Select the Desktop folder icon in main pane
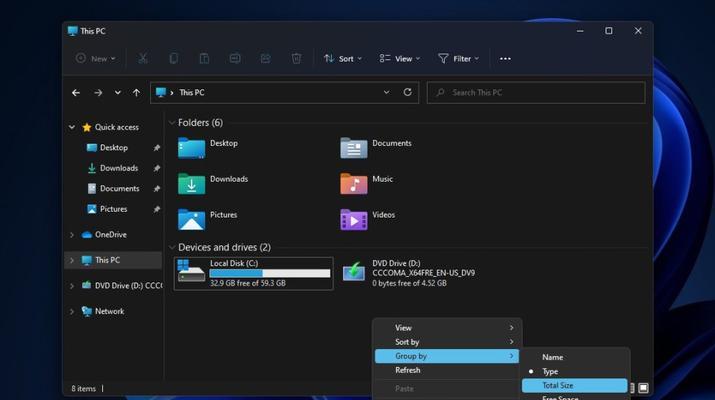Viewport: 715px width, 400px height. tap(191, 148)
